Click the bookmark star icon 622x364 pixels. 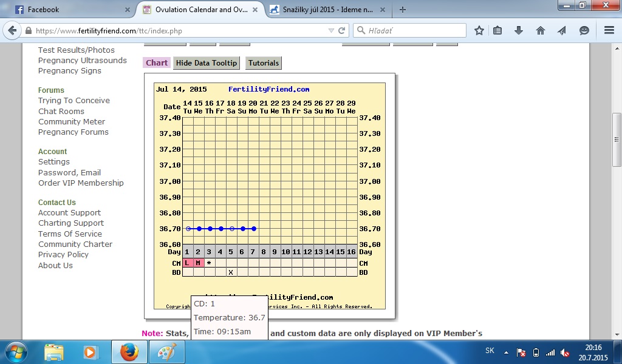479,30
